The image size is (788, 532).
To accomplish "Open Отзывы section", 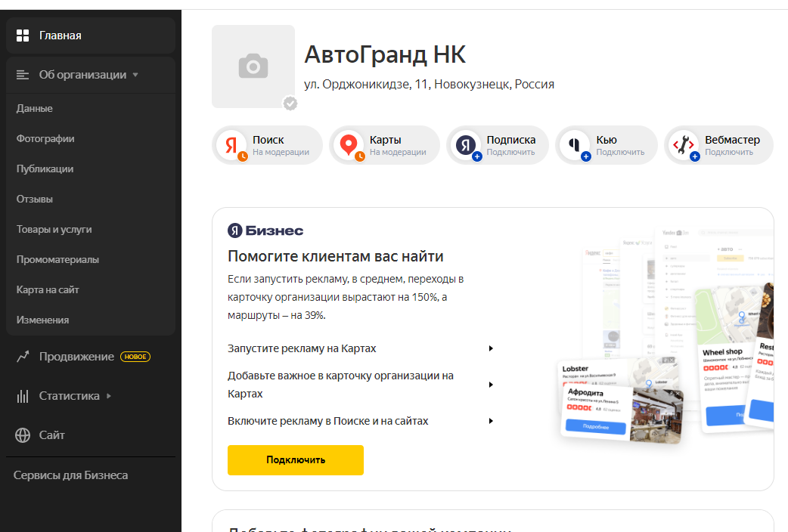I will (x=34, y=199).
